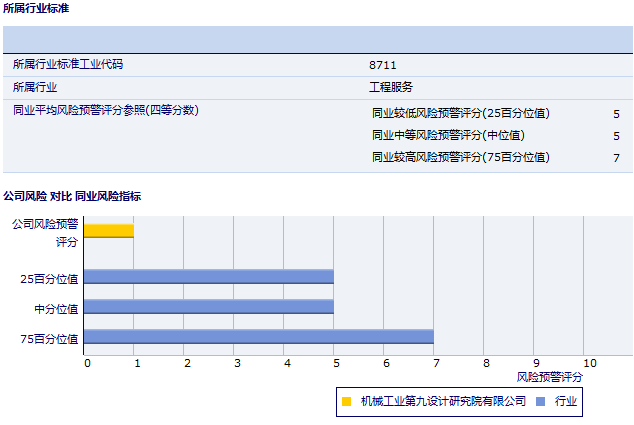Click the blue 中分位值 bar
The width and height of the screenshot is (634, 425).
209,307
